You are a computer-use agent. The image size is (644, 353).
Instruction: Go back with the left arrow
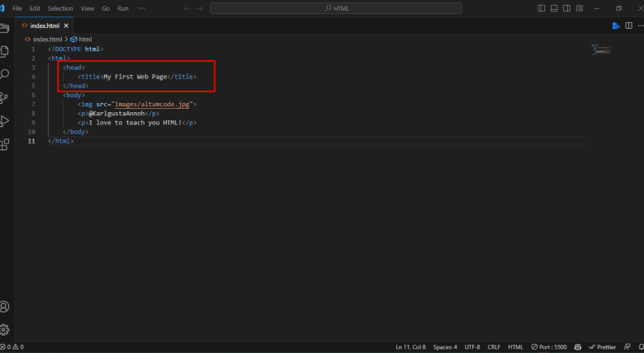pyautogui.click(x=187, y=8)
